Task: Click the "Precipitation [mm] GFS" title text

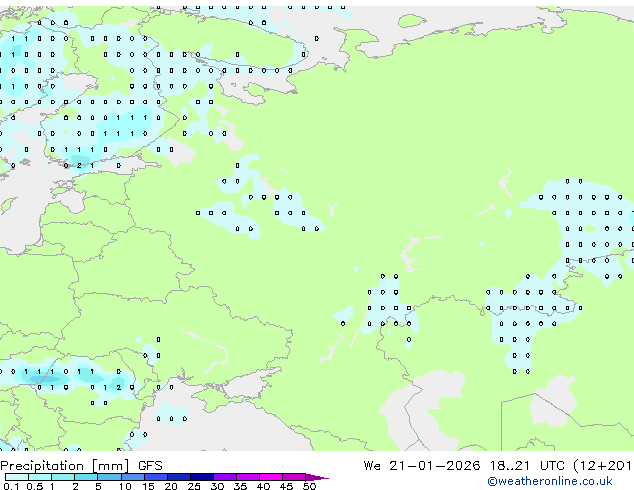Action: (81, 466)
